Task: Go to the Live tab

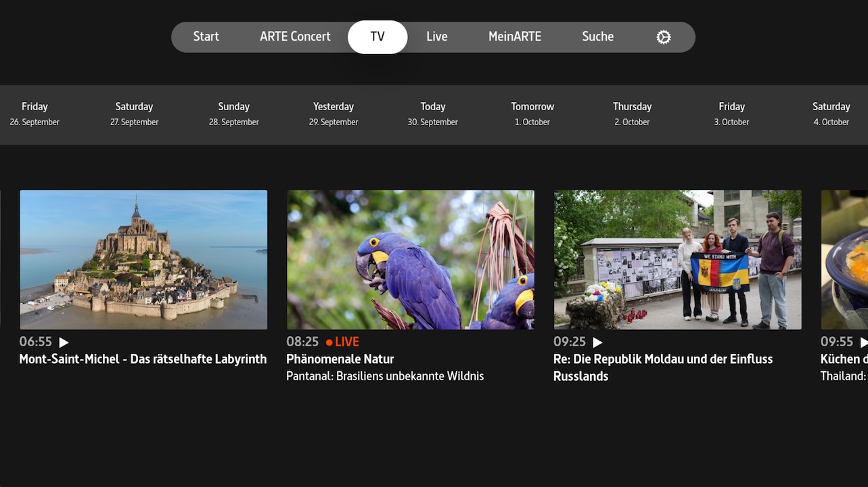Action: click(x=436, y=37)
